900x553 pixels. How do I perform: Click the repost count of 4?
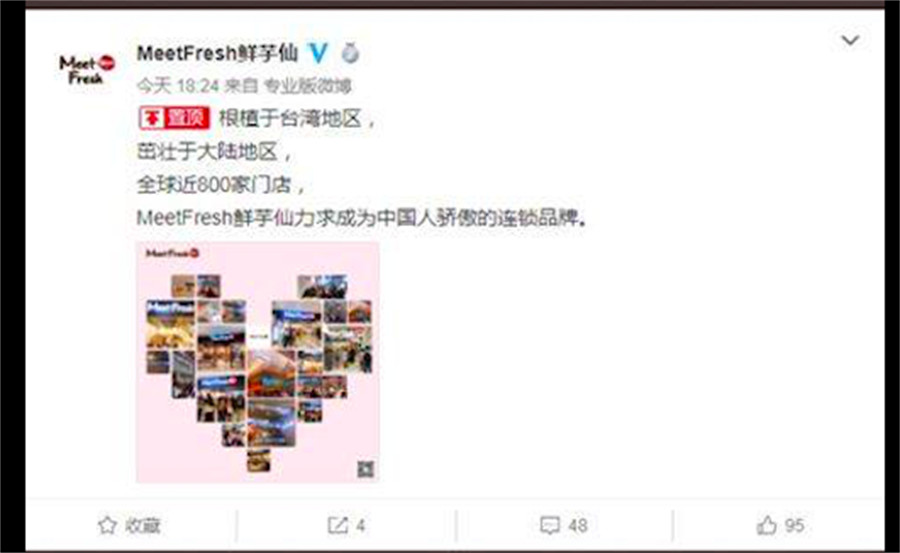360,525
